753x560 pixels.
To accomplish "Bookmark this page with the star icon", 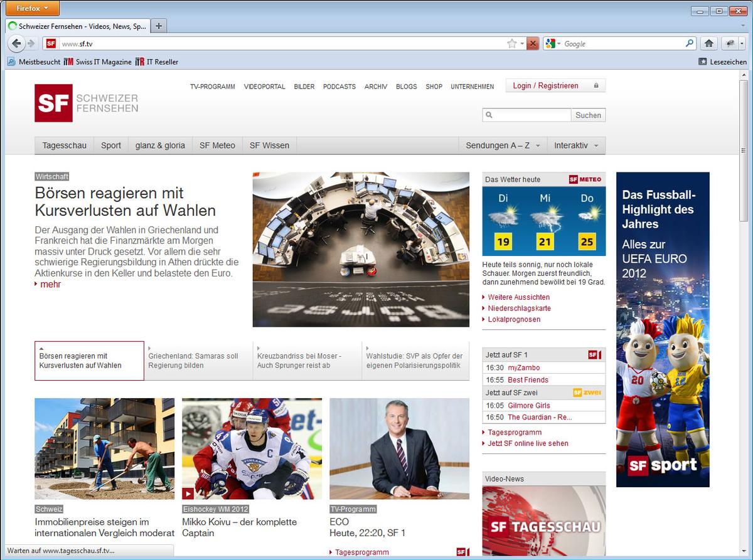I will coord(512,44).
